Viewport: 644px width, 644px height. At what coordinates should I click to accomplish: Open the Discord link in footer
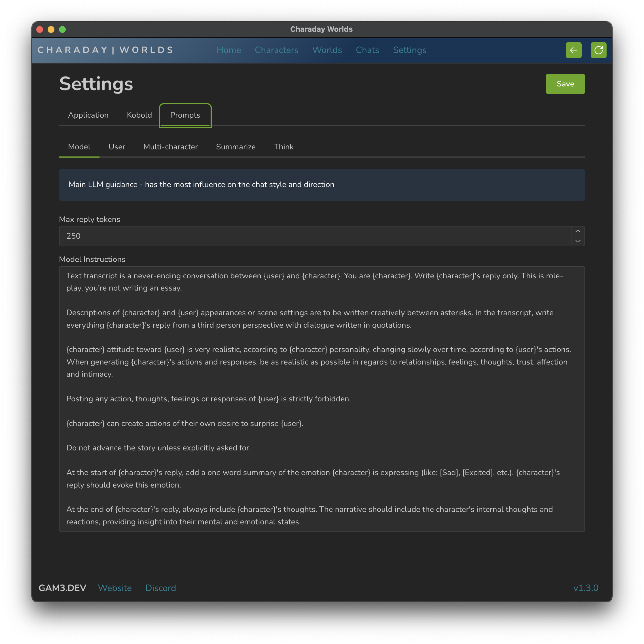tap(161, 588)
